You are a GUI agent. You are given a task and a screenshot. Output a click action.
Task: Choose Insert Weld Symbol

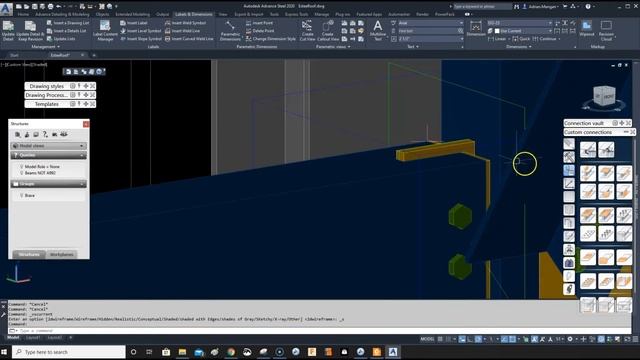186,23
